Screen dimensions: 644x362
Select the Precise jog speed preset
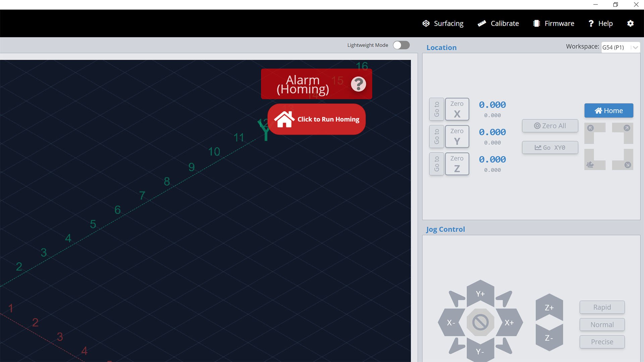point(602,342)
